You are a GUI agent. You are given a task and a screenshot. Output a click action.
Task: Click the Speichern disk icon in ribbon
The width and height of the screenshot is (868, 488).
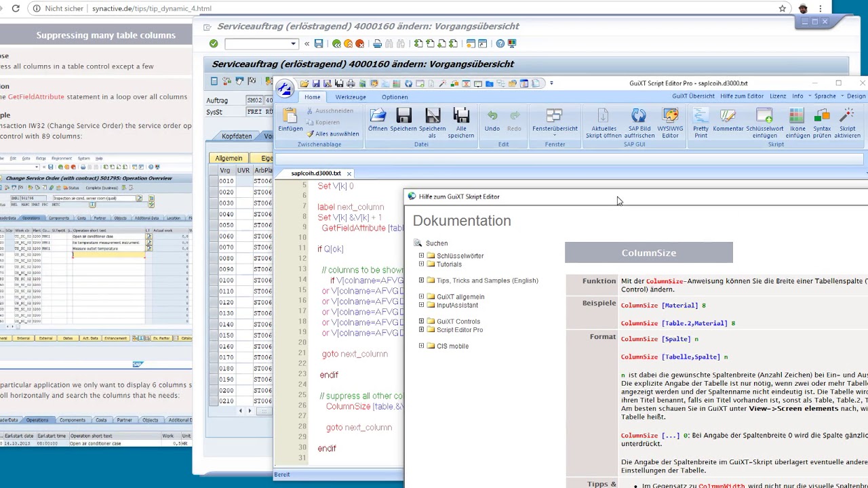pyautogui.click(x=403, y=119)
